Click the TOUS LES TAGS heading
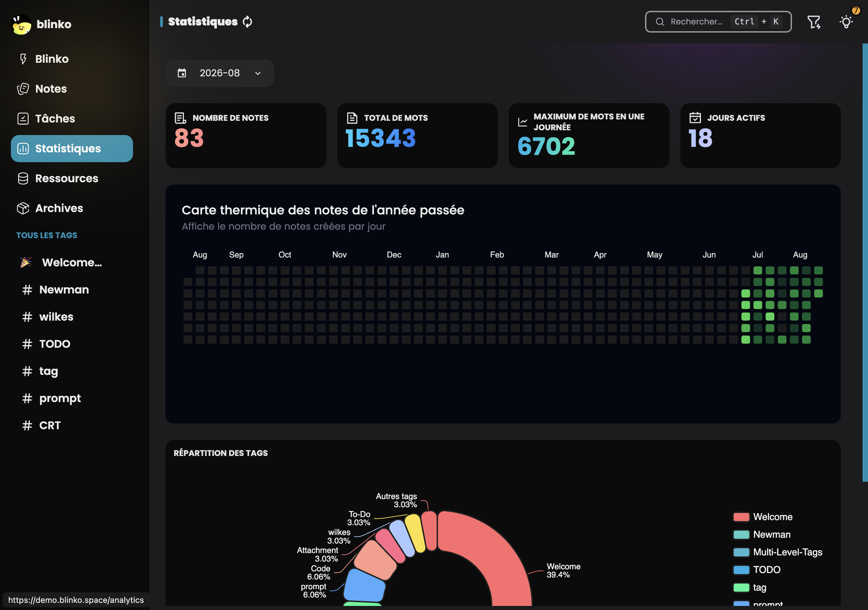Image resolution: width=868 pixels, height=610 pixels. pos(47,235)
